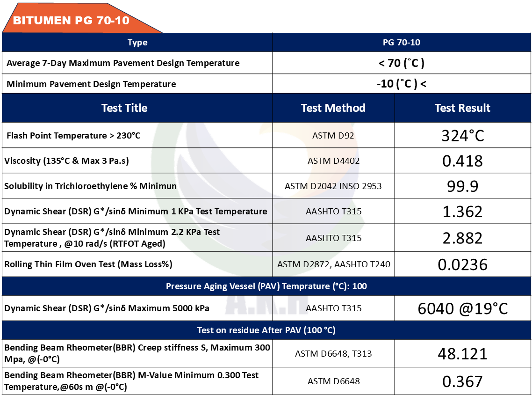Select the '99.9' solubility result
This screenshot has width=532, height=395.
point(462,186)
